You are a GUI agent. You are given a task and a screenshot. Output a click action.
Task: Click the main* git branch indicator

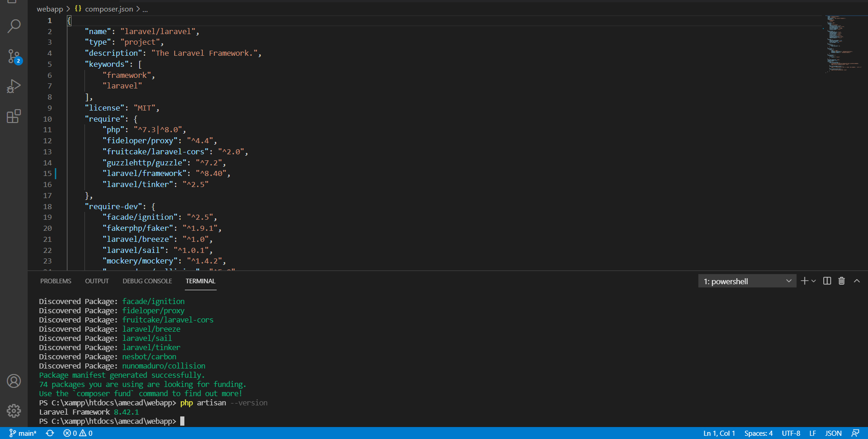tap(23, 433)
